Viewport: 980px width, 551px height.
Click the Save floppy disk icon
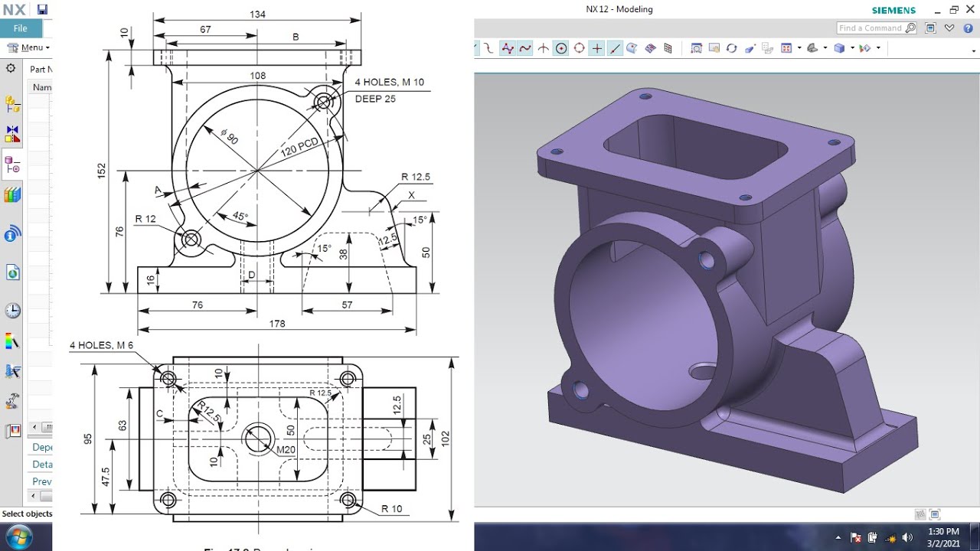[41, 10]
